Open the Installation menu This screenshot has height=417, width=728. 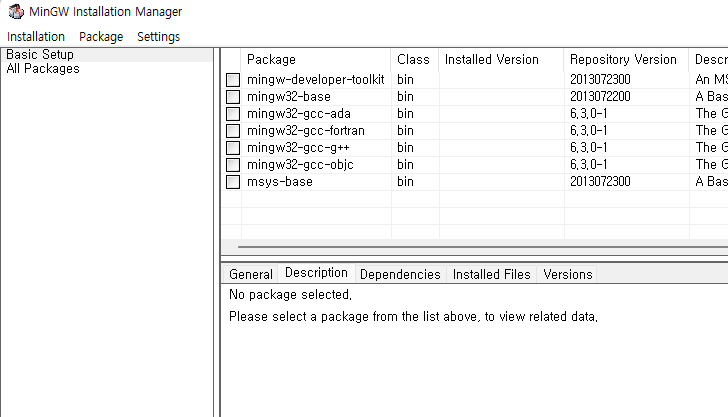point(36,37)
